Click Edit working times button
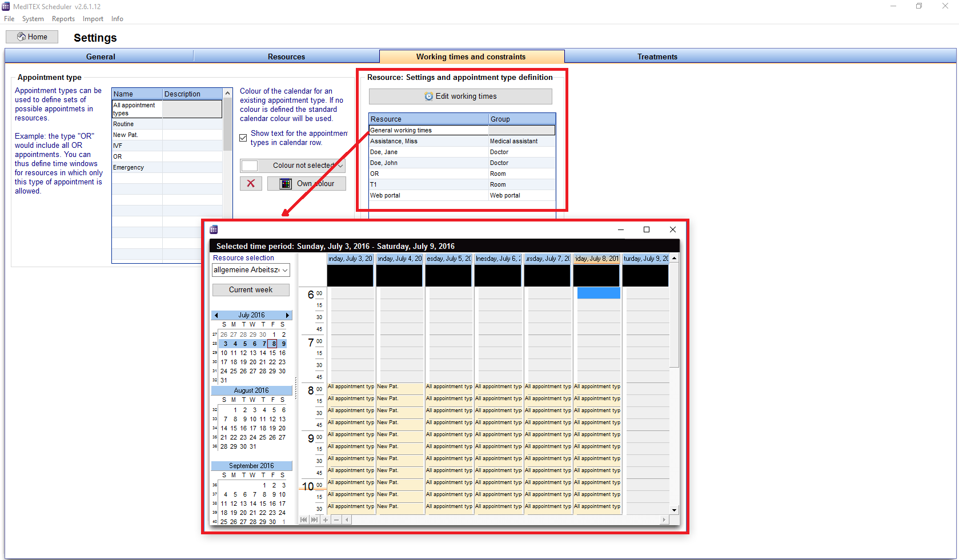Viewport: 959px width, 560px height. point(460,96)
